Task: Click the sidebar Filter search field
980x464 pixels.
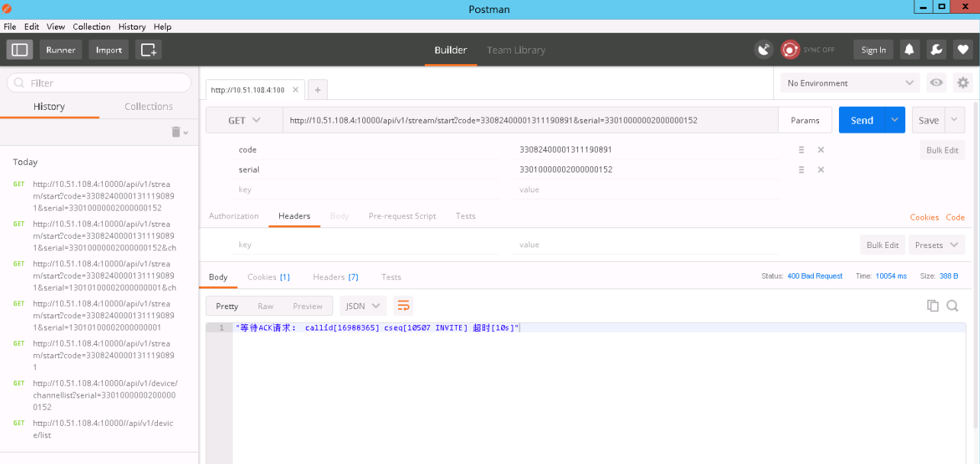Action: coord(99,82)
